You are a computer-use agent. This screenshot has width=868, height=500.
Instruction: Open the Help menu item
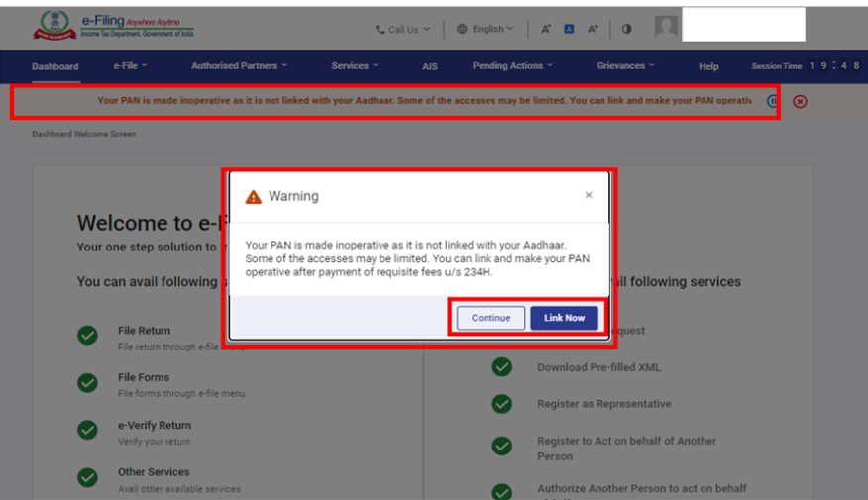pos(708,67)
